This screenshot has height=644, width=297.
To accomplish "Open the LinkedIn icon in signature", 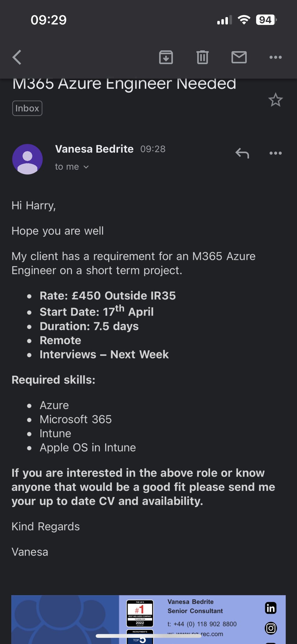I will 271,608.
